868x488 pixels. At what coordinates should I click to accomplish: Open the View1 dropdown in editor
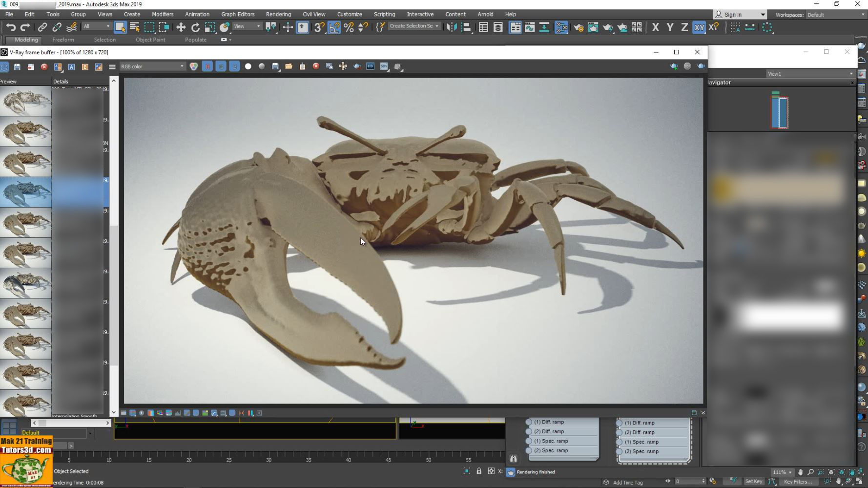pos(810,74)
